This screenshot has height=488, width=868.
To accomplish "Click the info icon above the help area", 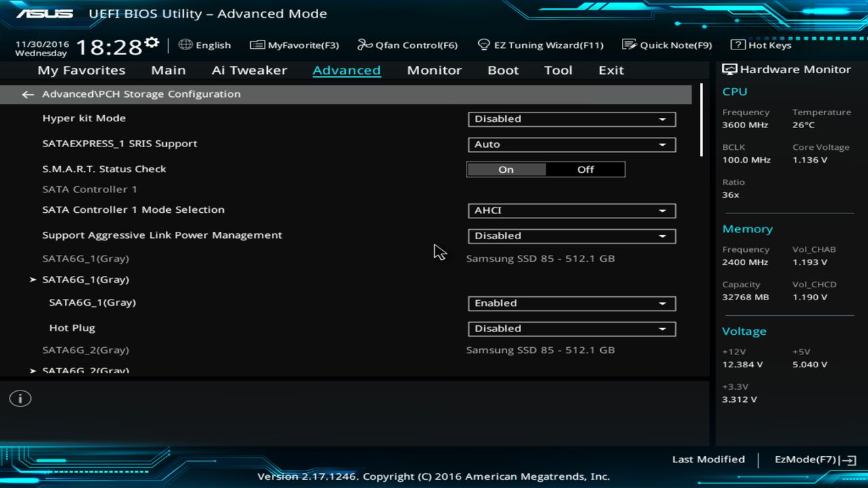I will point(20,399).
